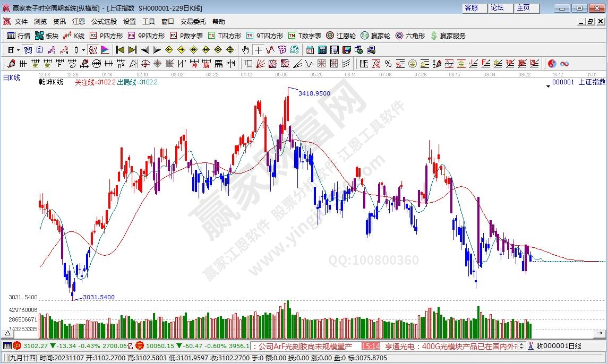Open the calendar icon in toolbar
This screenshot has height=364, width=608.
pos(310,50)
